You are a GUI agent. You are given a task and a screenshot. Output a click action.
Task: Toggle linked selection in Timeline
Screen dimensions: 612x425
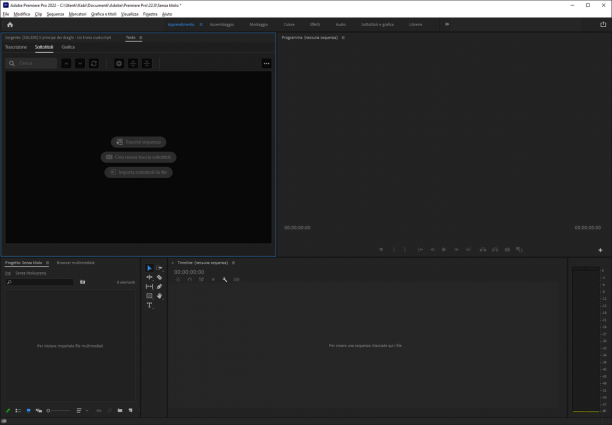[201, 280]
